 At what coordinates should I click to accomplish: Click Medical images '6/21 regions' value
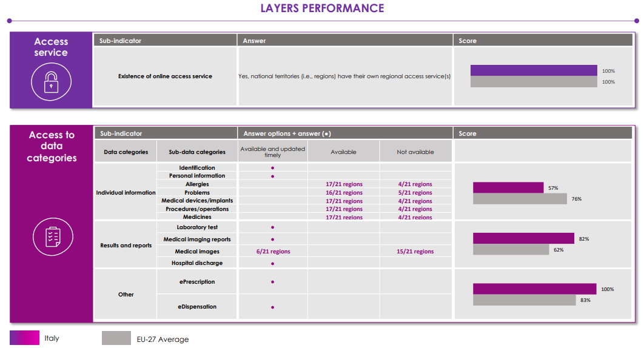coord(273,252)
